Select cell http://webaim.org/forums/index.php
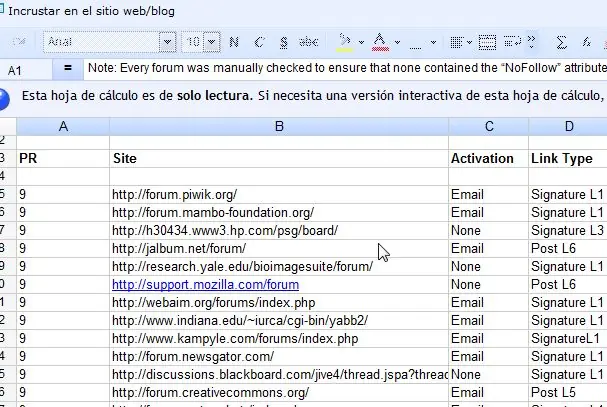This screenshot has height=407, width=607. (x=279, y=302)
